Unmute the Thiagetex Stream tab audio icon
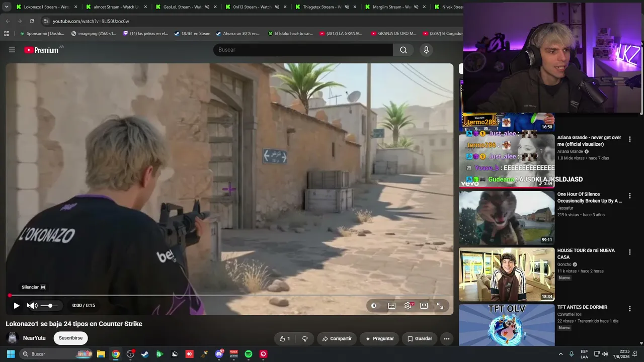Image resolution: width=644 pixels, height=362 pixels. coord(347,7)
